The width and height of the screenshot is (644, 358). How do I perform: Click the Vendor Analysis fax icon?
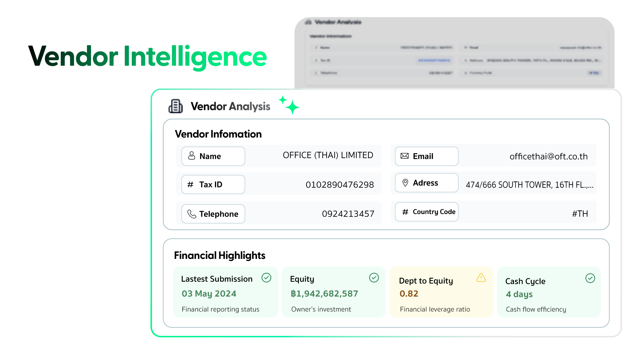point(175,106)
